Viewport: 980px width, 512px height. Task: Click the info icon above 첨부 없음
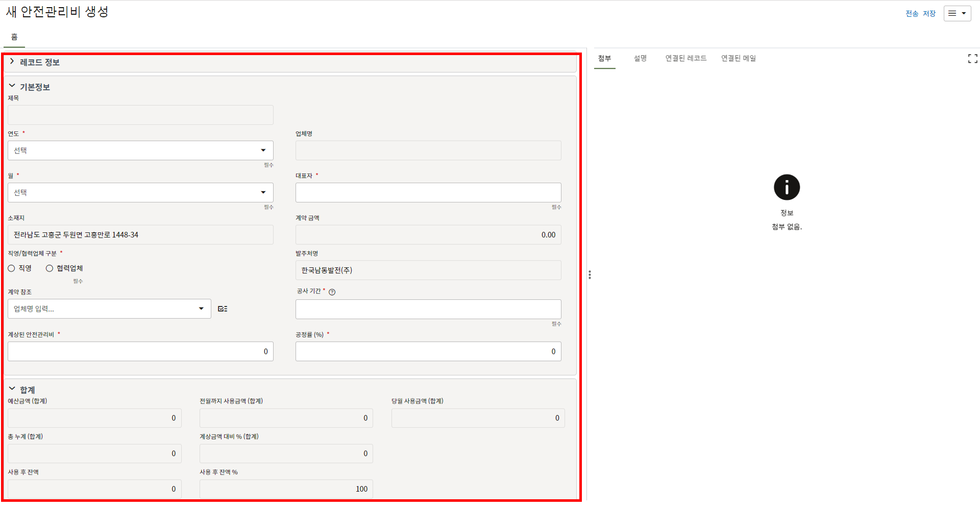coord(787,188)
